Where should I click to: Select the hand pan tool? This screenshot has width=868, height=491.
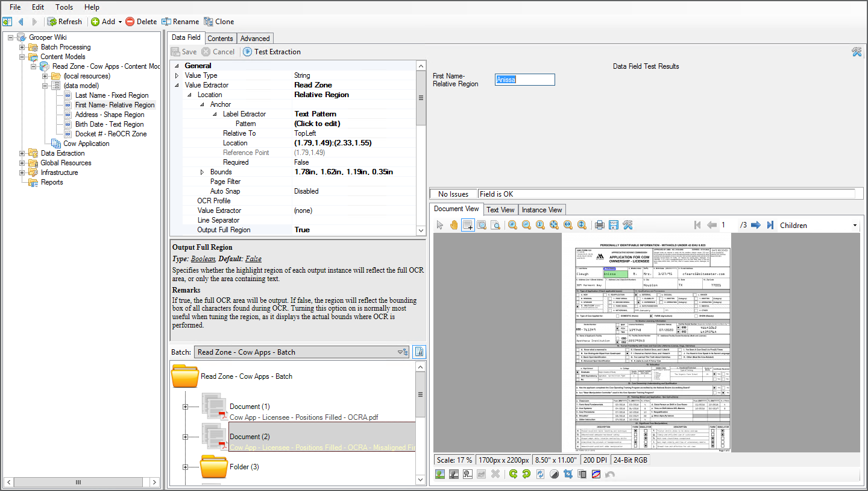tap(454, 225)
